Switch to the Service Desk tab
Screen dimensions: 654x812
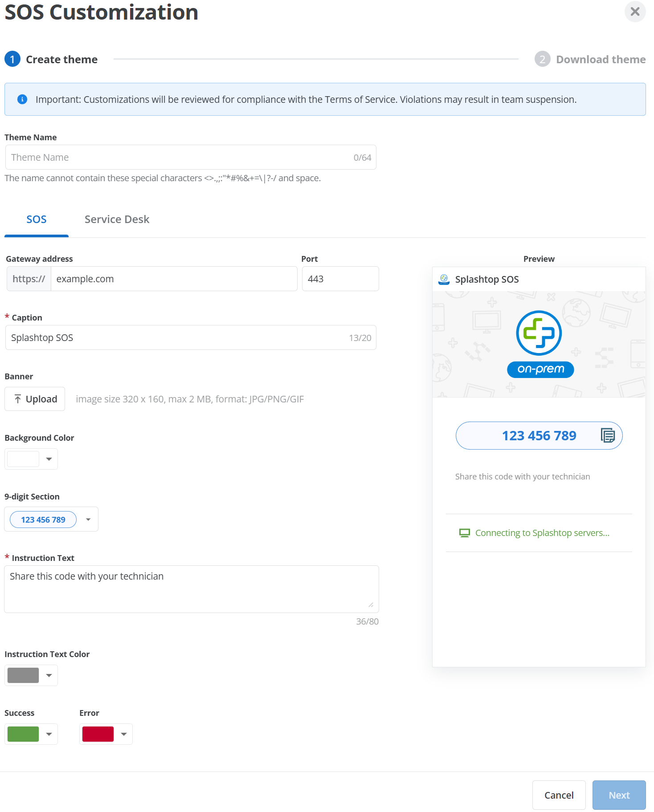[x=117, y=219]
